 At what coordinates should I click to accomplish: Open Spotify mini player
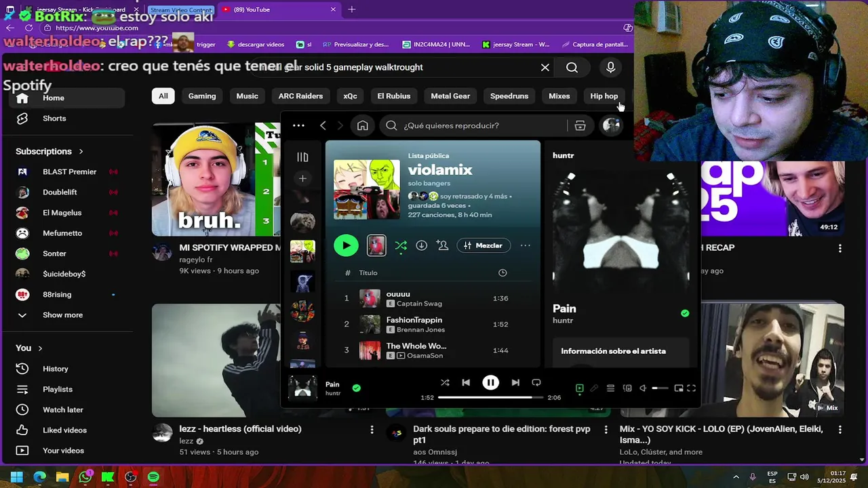679,388
